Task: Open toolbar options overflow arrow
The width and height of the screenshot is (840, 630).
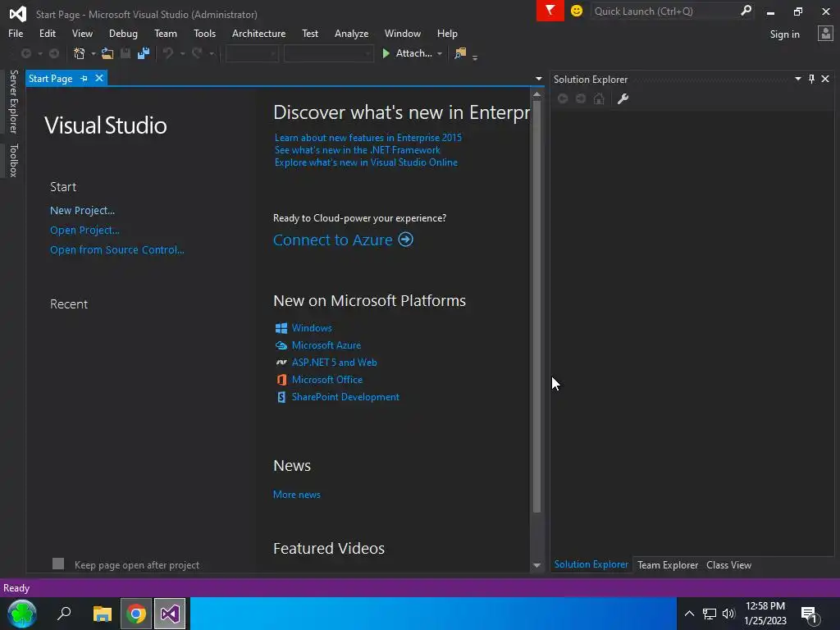Action: coord(475,57)
